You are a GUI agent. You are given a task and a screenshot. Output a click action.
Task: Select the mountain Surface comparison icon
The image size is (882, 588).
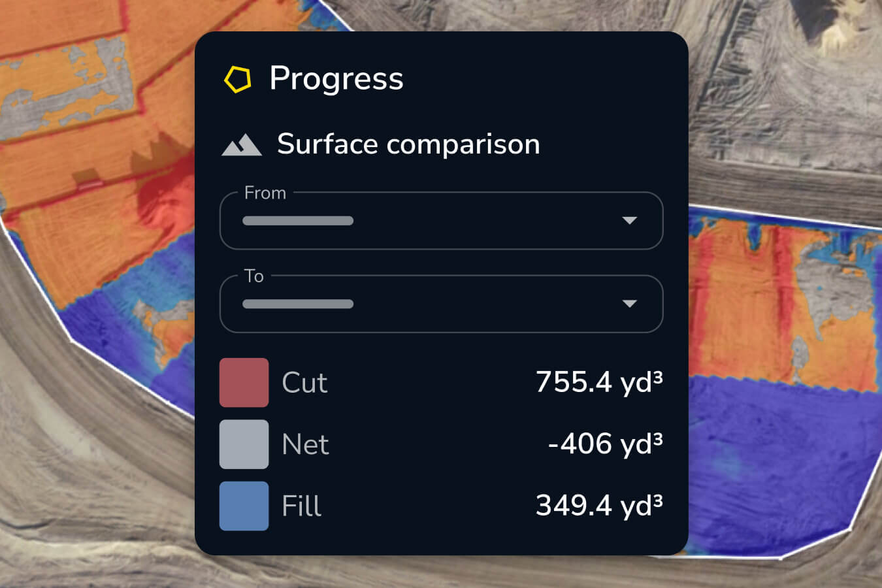tap(242, 144)
